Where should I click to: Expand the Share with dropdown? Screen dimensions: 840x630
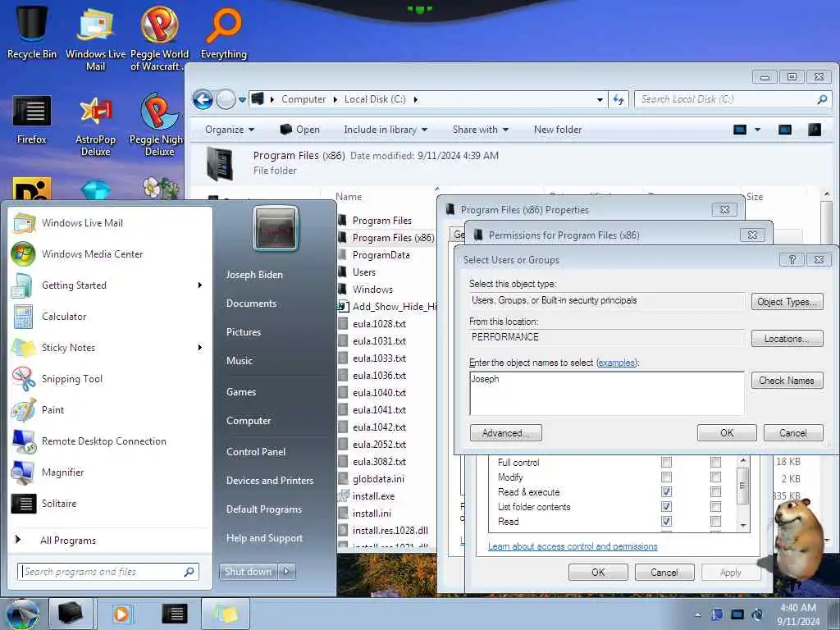[480, 129]
